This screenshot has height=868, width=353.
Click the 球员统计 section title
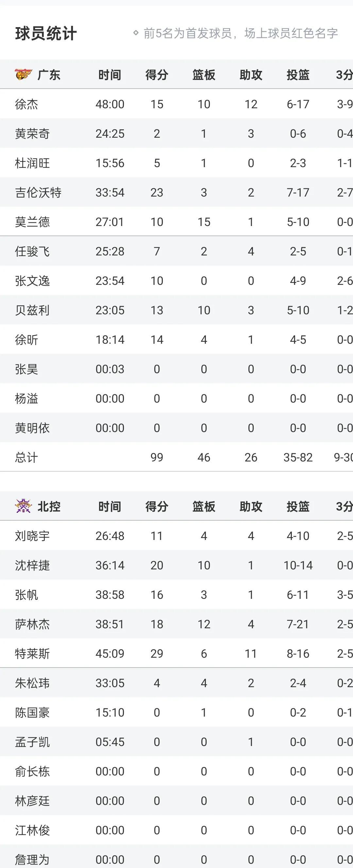(46, 33)
